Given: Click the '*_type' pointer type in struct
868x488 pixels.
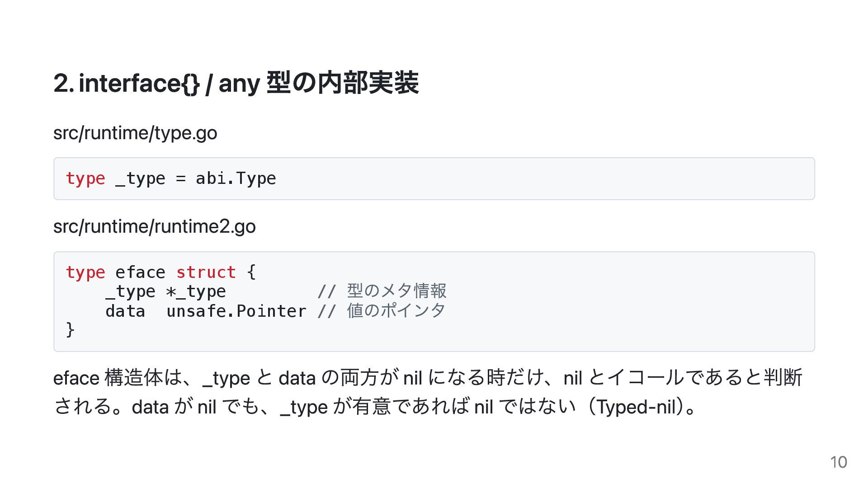Looking at the screenshot, I should (x=196, y=292).
